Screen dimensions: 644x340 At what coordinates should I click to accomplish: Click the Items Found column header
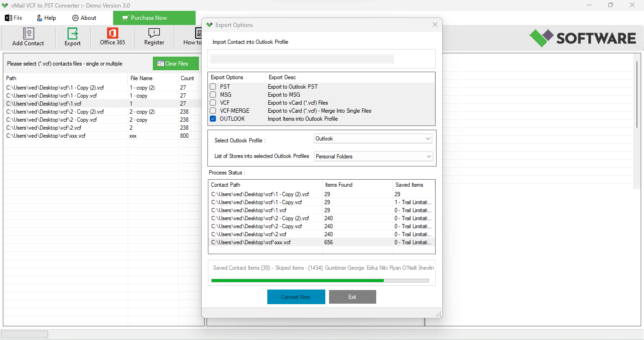tap(357, 185)
